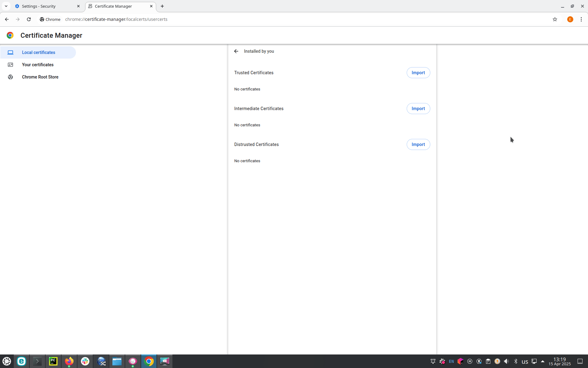Click Trusted Certificates heading
The width and height of the screenshot is (588, 368).
[x=254, y=73]
